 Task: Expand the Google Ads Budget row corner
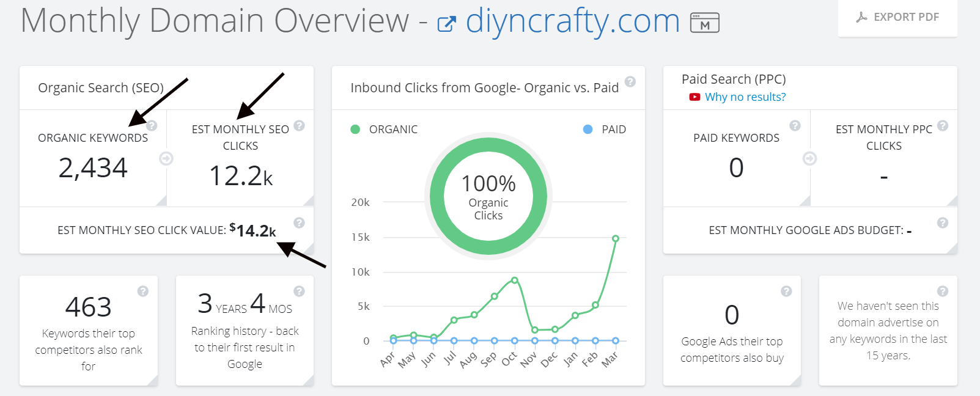click(x=952, y=248)
